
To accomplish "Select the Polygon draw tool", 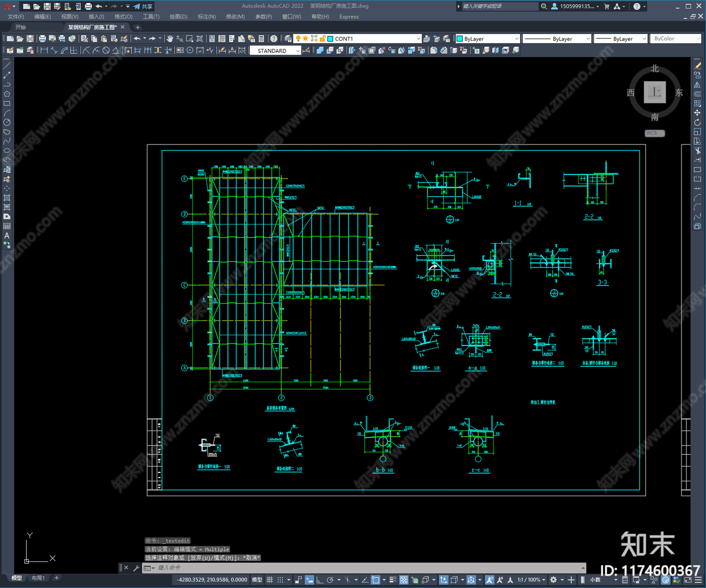I will [7, 94].
